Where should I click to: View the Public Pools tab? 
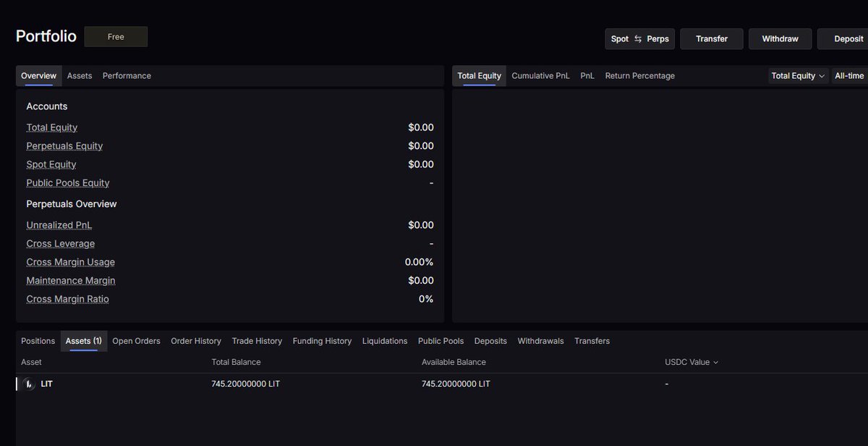pos(441,340)
